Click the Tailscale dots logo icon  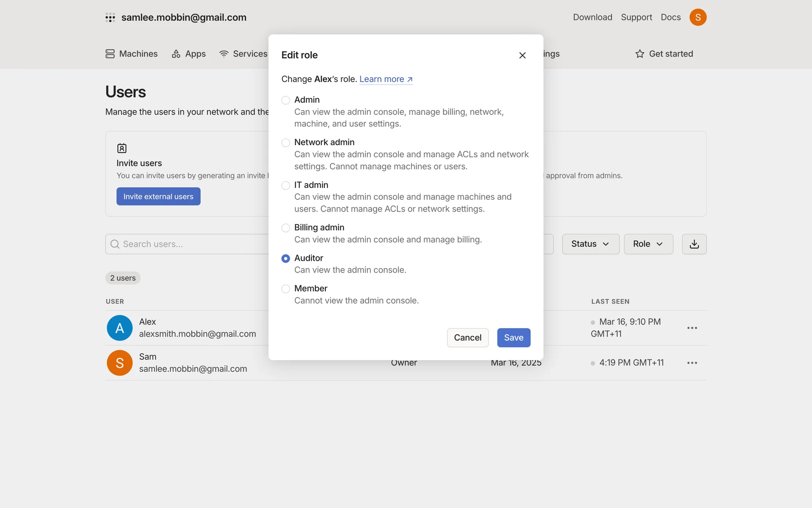110,17
